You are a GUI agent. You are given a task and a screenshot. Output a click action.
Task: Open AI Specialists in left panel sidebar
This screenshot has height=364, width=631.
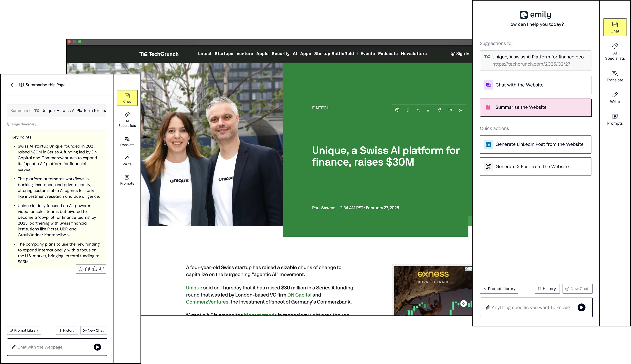click(127, 120)
